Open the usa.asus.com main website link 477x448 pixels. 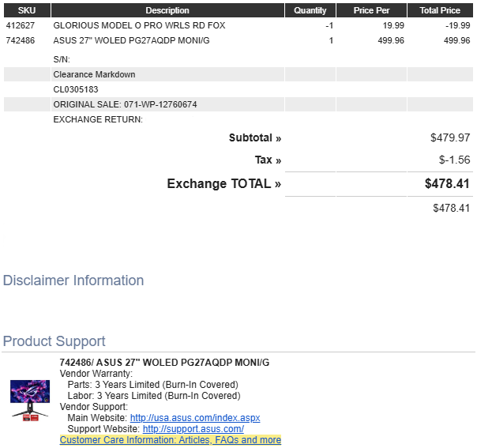194,418
